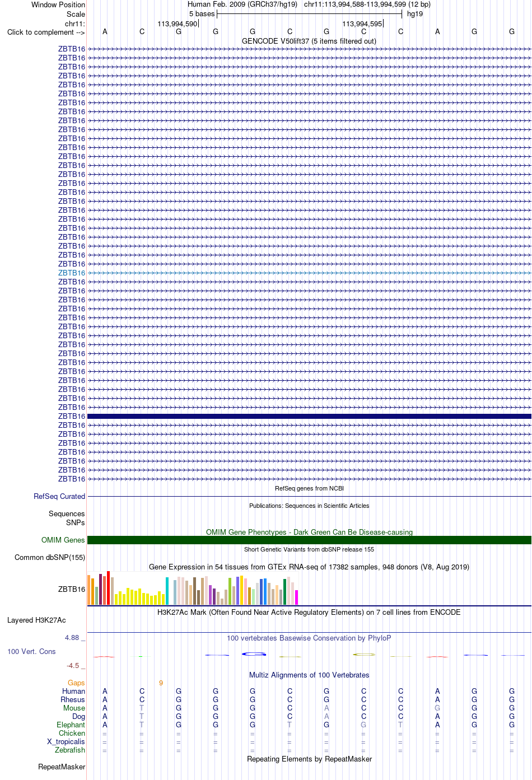
Task: Select the light-blue highlighted ZBTB16 transcript label
Action: pos(72,273)
